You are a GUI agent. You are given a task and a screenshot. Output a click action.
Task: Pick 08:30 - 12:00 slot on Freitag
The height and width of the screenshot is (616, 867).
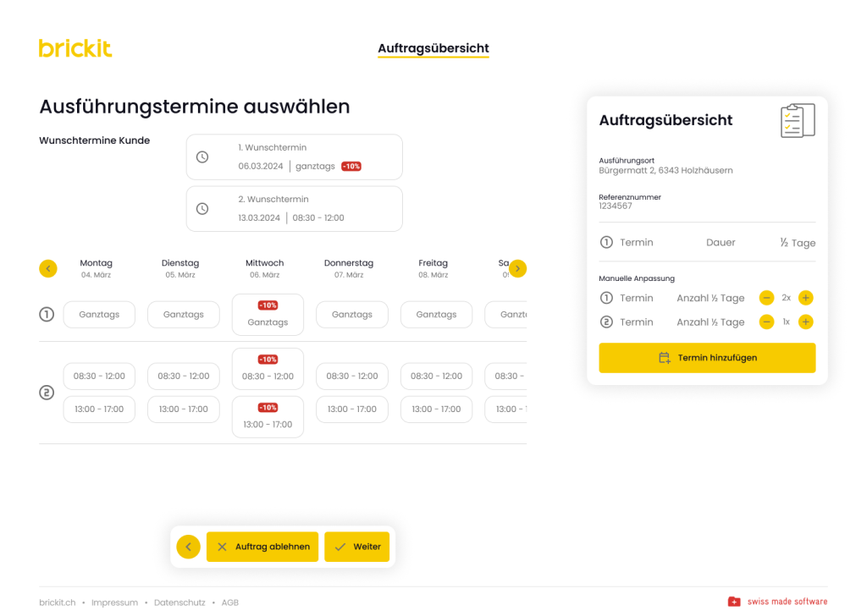click(x=436, y=377)
